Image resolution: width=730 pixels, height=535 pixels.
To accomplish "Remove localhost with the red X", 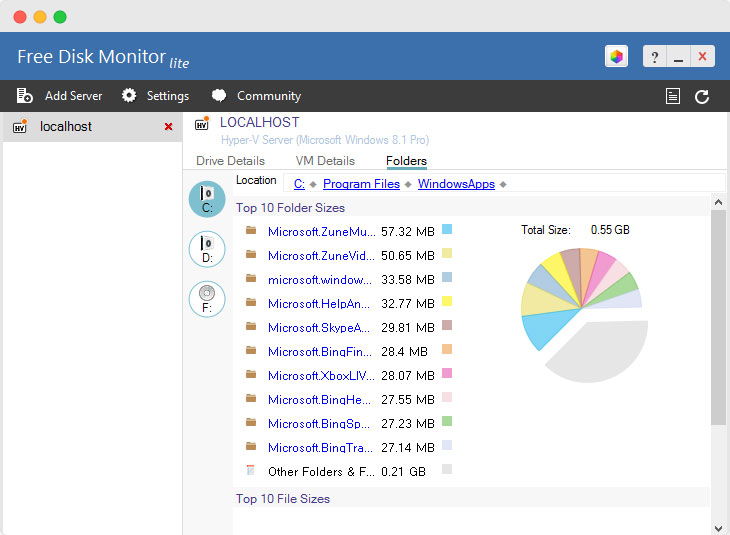I will pyautogui.click(x=168, y=127).
